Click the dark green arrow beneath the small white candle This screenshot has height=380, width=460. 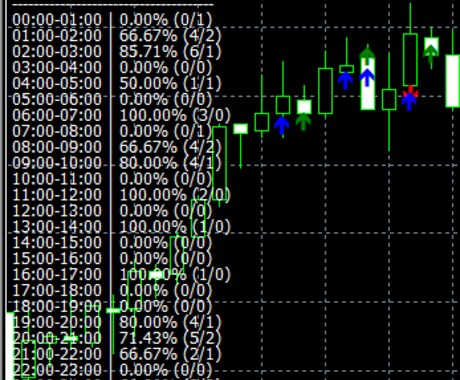coord(303,122)
